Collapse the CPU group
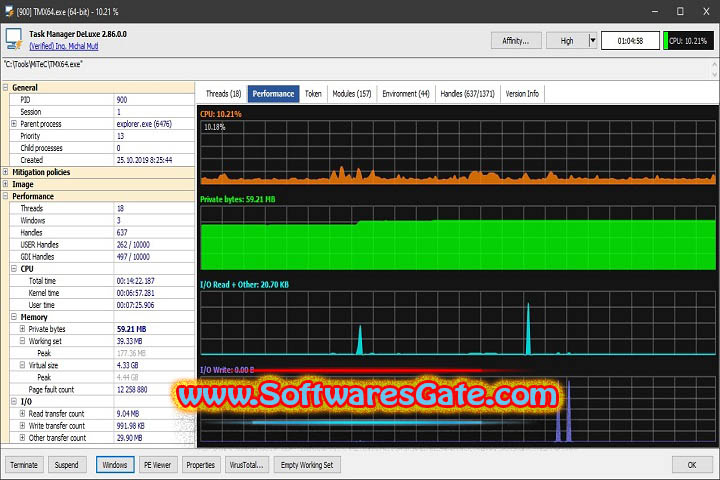Image resolution: width=720 pixels, height=480 pixels. point(14,268)
